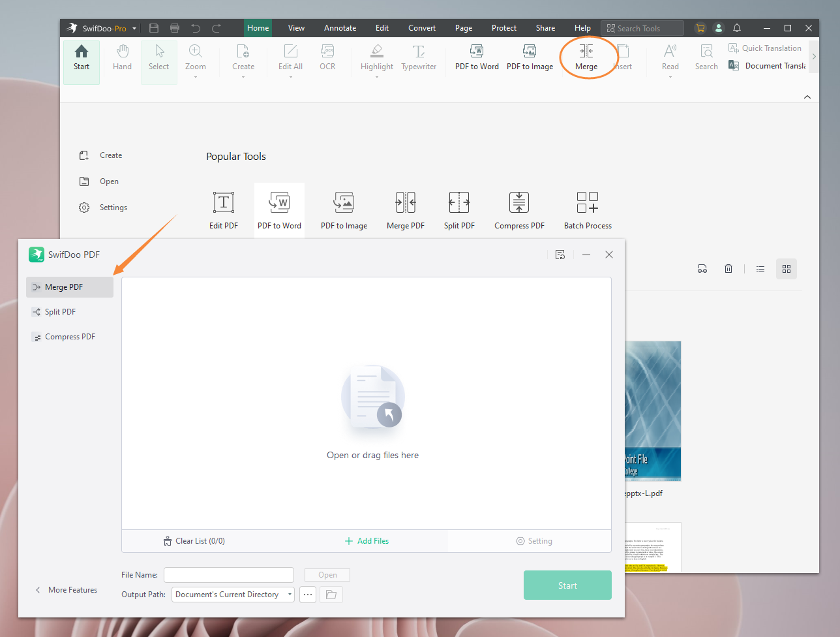Click PDF to Image in ribbon toolbar
The width and height of the screenshot is (840, 637).
coord(530,57)
